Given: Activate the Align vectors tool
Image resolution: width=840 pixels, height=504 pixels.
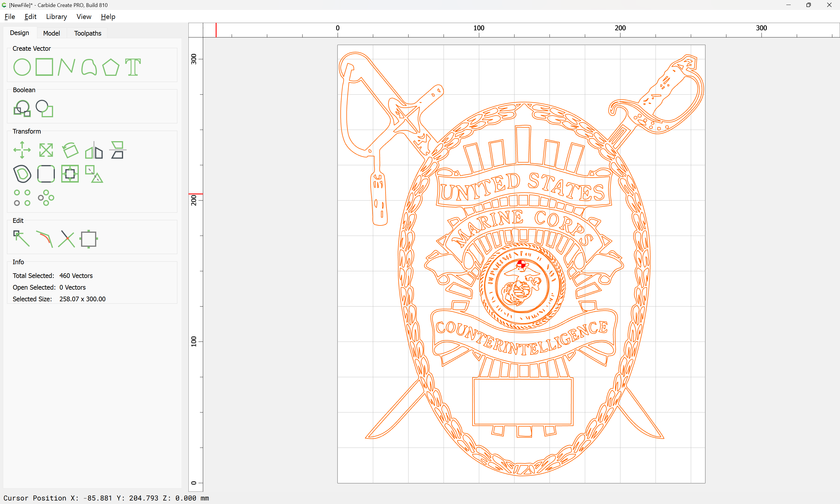Looking at the screenshot, I should 118,150.
